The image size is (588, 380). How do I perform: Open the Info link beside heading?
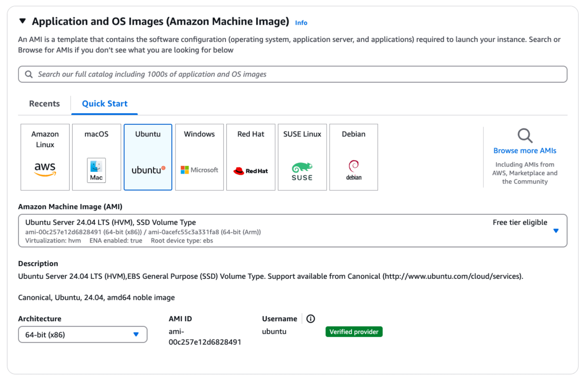(301, 23)
